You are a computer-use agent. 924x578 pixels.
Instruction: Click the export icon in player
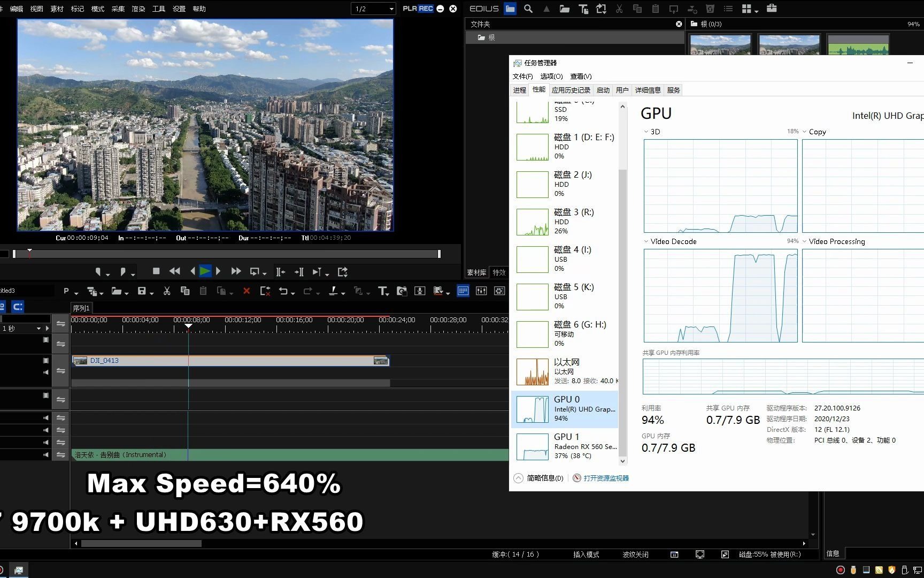coord(343,272)
